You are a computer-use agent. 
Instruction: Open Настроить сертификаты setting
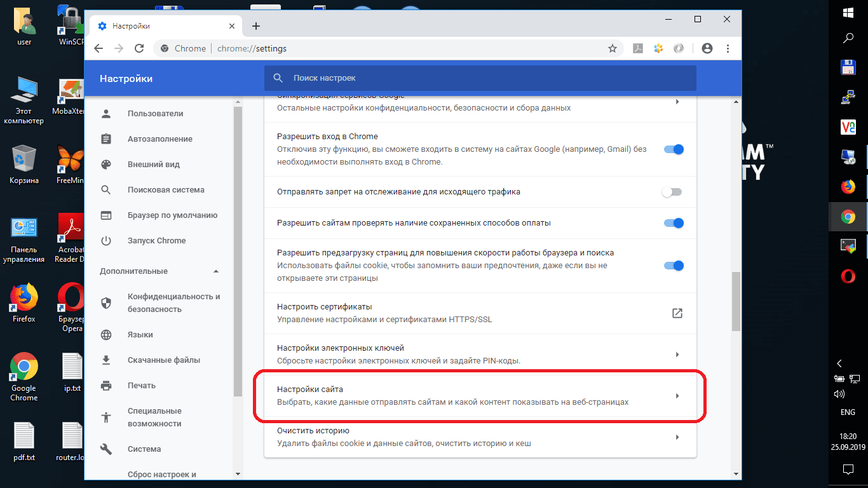pos(480,313)
